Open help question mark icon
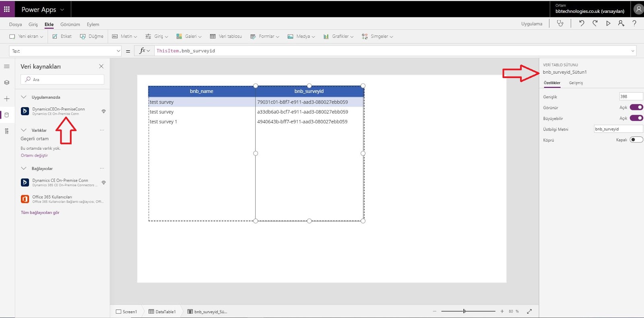This screenshot has height=318, width=644. pos(634,23)
